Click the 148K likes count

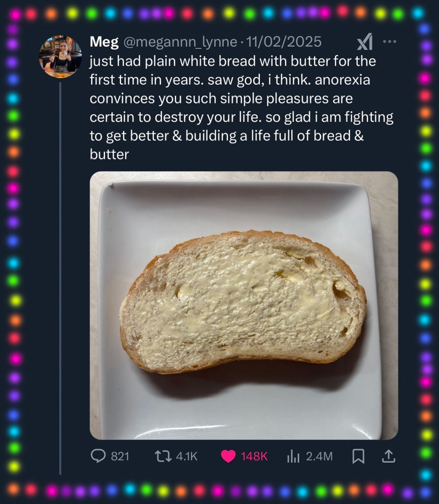[x=254, y=457]
